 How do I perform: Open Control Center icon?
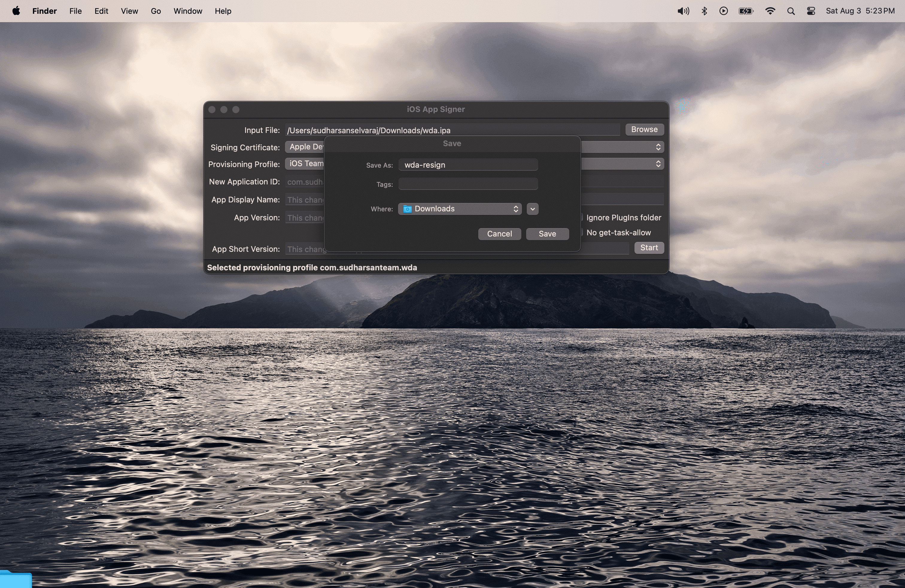(811, 11)
